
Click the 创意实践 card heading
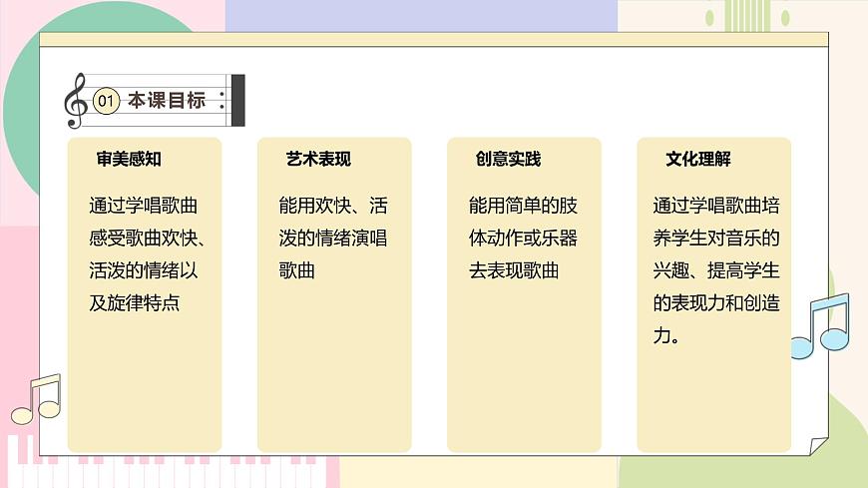pos(508,159)
